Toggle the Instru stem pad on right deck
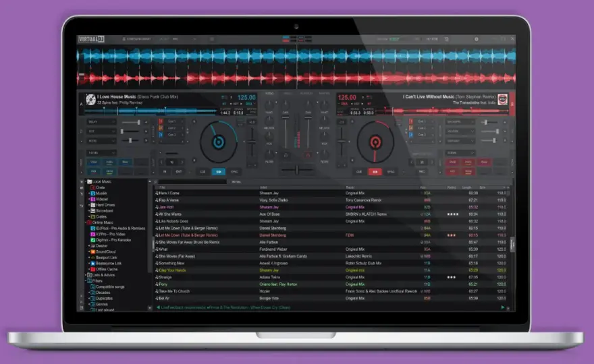594x364 pixels. 468,162
